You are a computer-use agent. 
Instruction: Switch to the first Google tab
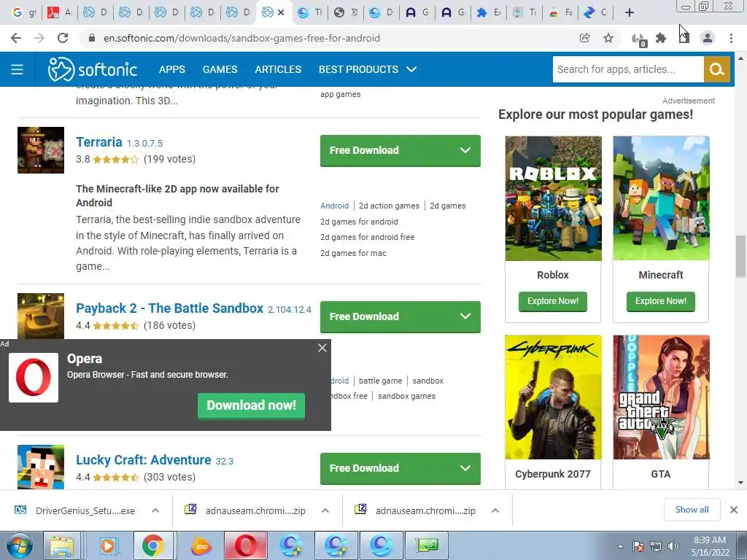click(x=24, y=12)
